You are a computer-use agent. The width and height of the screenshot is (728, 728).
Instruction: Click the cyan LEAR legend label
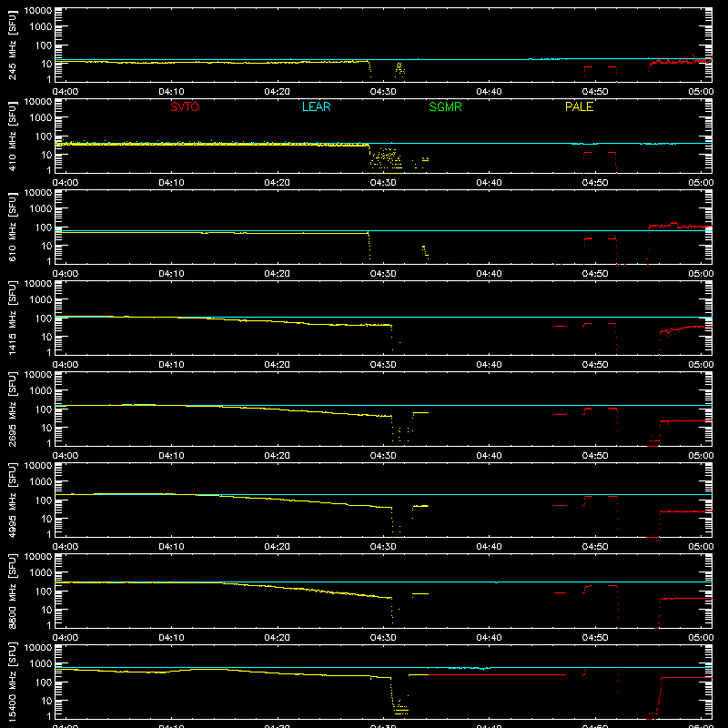tap(316, 106)
